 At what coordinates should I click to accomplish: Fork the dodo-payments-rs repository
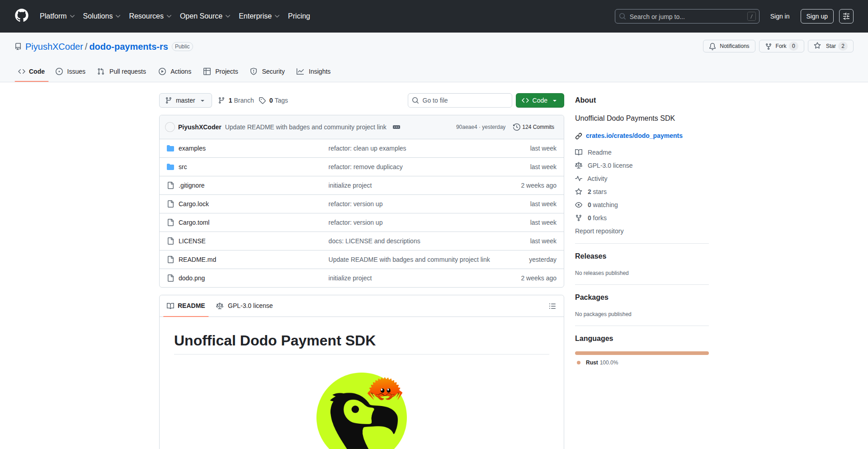click(776, 46)
